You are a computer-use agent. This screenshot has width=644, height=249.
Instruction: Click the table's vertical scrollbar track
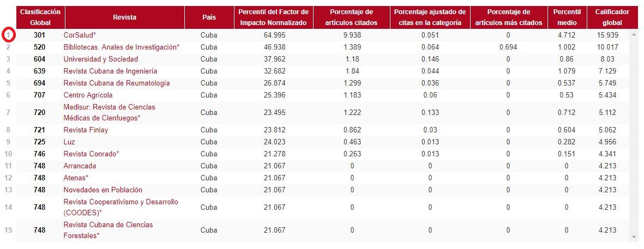(x=634, y=136)
